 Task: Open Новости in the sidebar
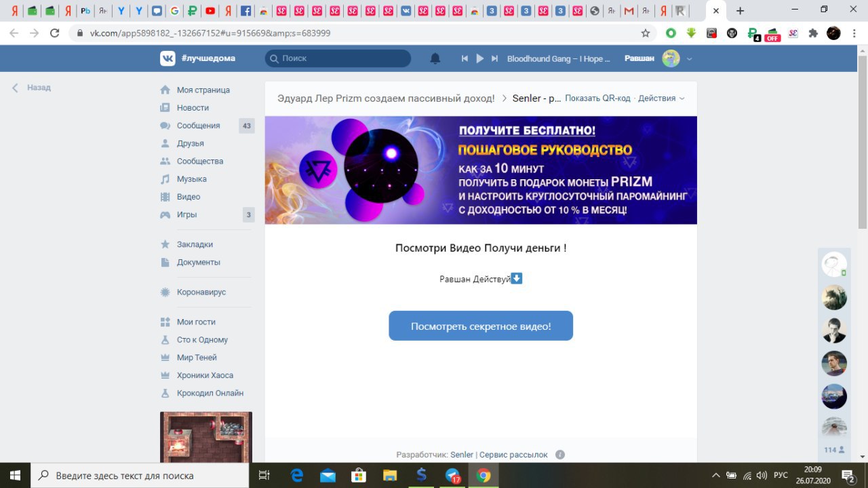193,108
